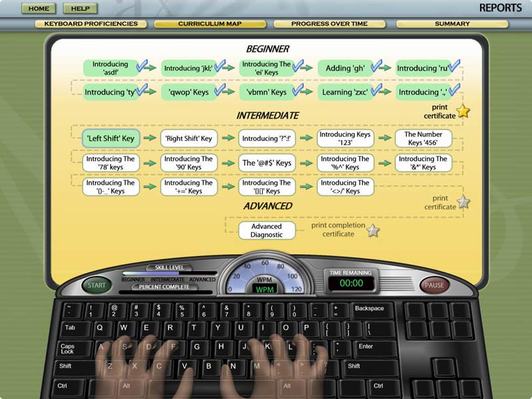The height and width of the screenshot is (399, 532).
Task: Open the Adding 'gh' lesson
Action: pos(345,68)
